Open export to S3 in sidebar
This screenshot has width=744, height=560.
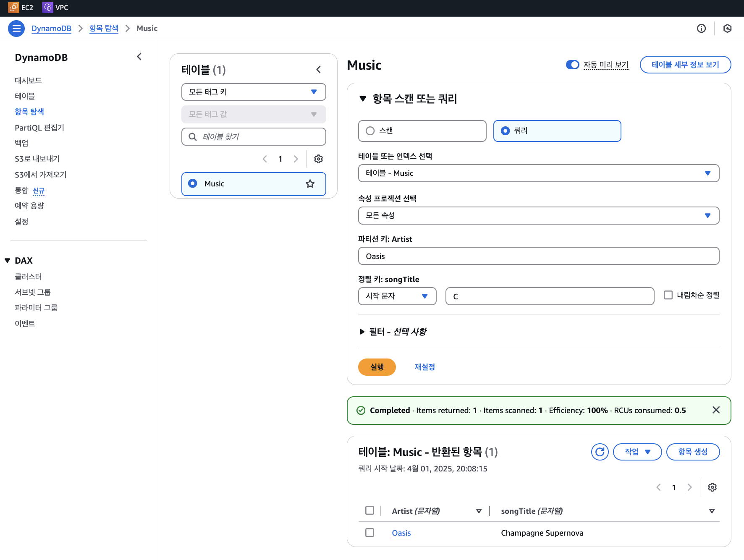pyautogui.click(x=37, y=159)
